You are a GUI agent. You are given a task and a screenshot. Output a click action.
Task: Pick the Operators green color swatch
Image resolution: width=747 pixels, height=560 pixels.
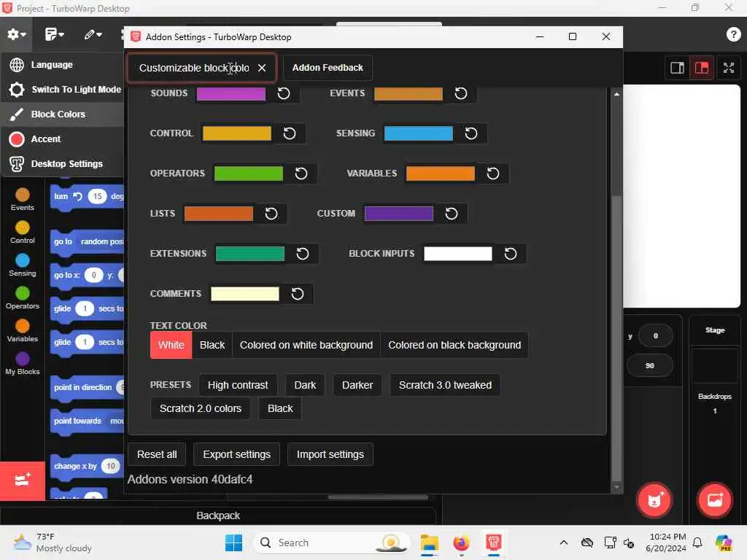pos(249,174)
